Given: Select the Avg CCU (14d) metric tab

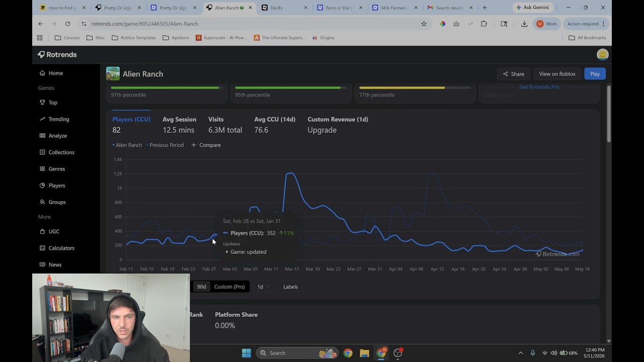Looking at the screenshot, I should click(x=275, y=124).
